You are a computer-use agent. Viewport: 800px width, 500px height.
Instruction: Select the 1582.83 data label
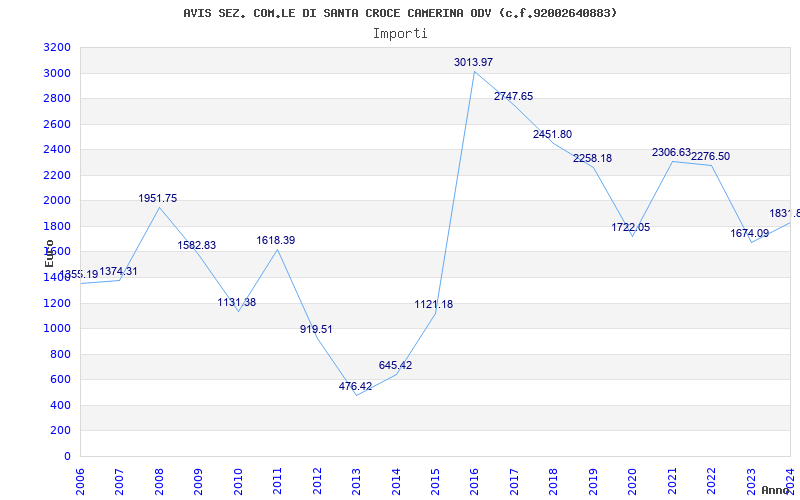pyautogui.click(x=196, y=245)
